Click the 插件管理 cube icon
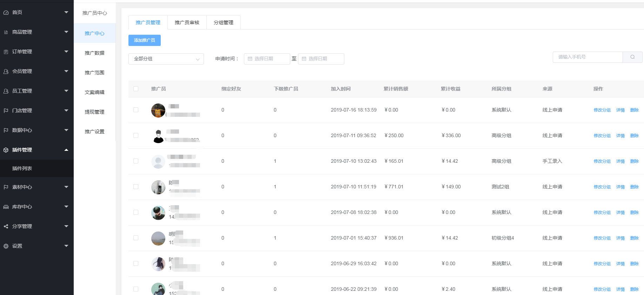This screenshot has height=295, width=644. pyautogui.click(x=6, y=150)
